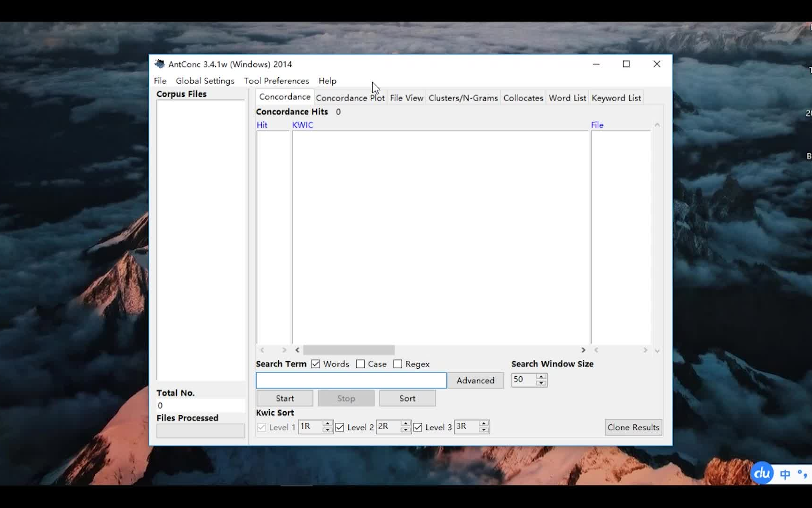This screenshot has height=508, width=812.
Task: Click the Search Term input field
Action: (x=351, y=380)
